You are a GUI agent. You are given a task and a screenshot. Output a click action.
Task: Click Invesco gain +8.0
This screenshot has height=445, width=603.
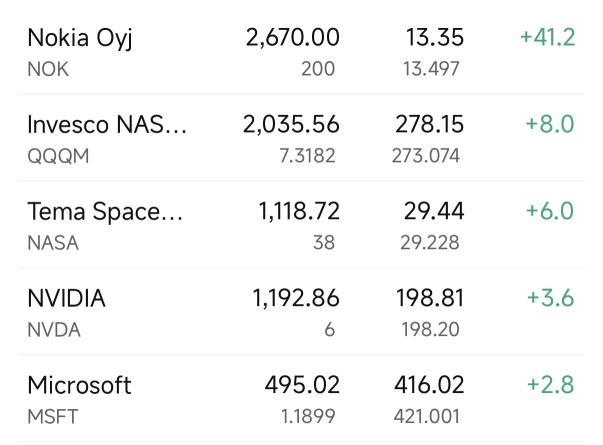[x=550, y=124]
